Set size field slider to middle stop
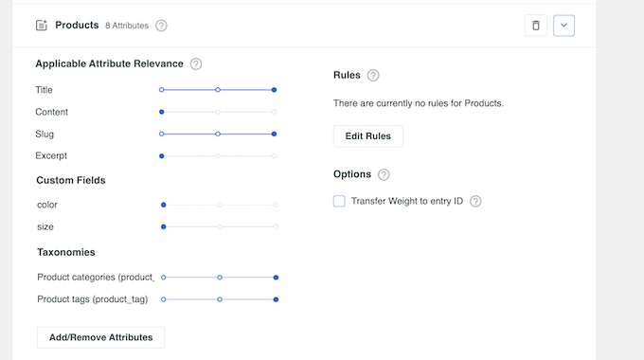The height and width of the screenshot is (360, 644). click(220, 226)
